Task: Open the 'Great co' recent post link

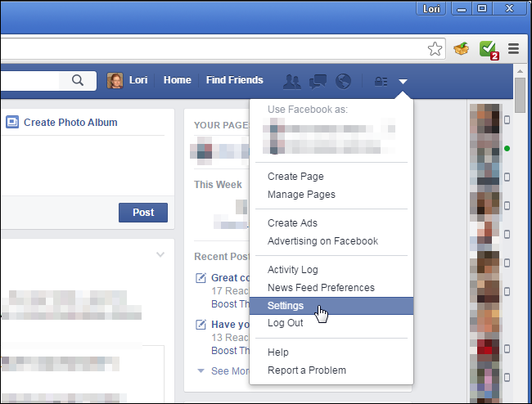Action: [230, 277]
